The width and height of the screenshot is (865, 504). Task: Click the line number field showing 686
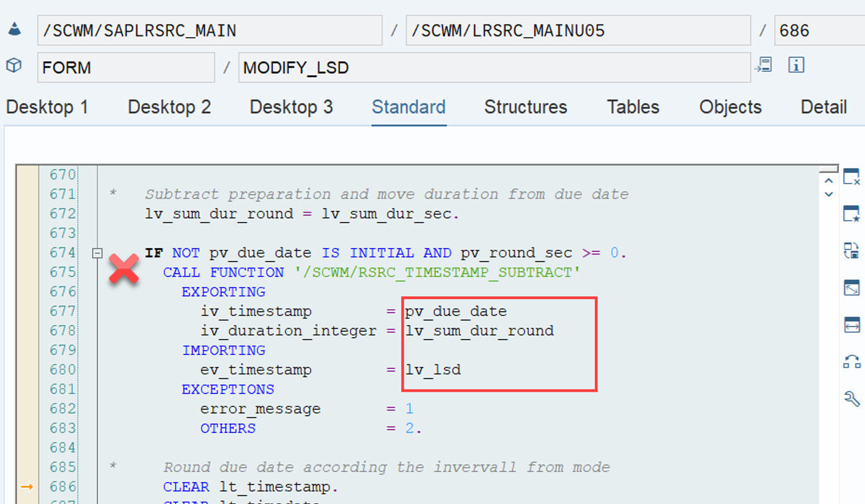pos(820,31)
